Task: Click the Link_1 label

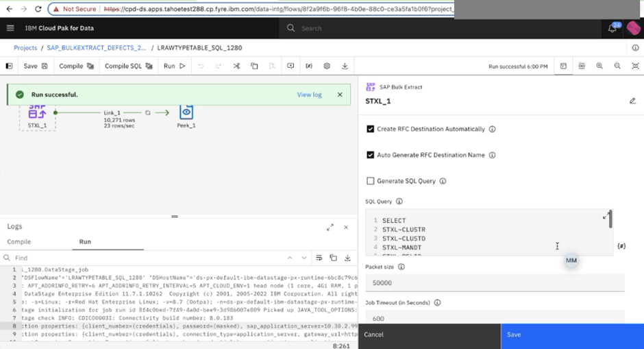Action: [x=112, y=112]
